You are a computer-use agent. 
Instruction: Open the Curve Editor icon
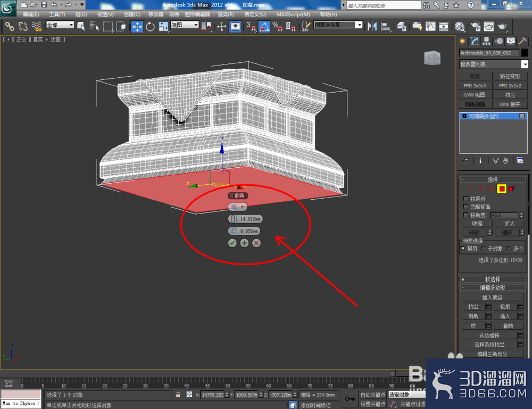430,27
